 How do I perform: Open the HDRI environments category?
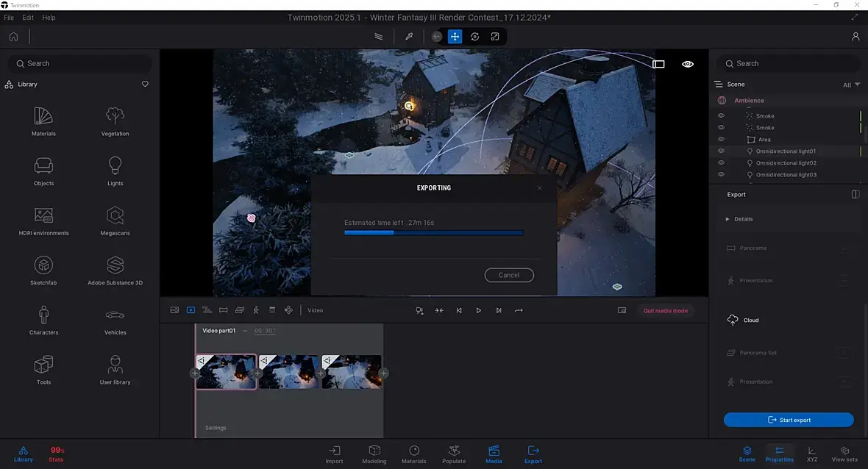(43, 221)
